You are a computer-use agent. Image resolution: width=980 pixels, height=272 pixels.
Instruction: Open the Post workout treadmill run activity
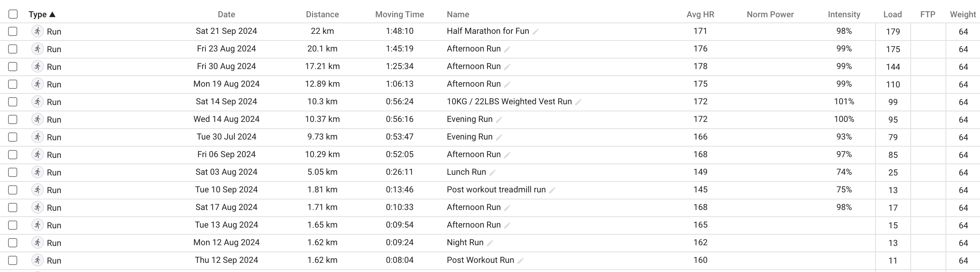pos(496,189)
